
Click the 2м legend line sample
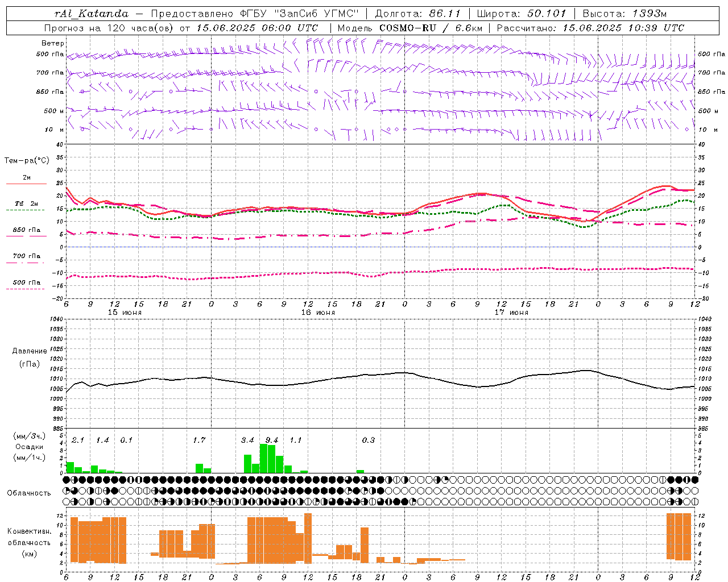click(x=27, y=184)
